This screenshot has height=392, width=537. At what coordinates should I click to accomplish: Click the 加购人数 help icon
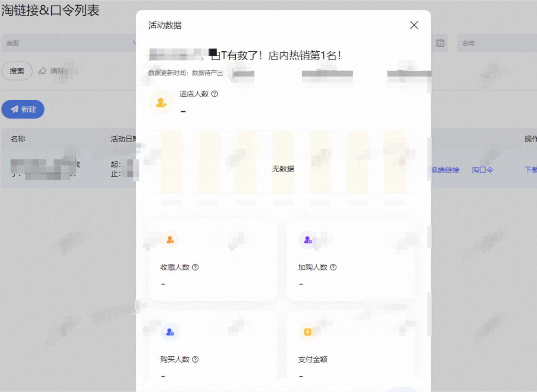coord(334,267)
